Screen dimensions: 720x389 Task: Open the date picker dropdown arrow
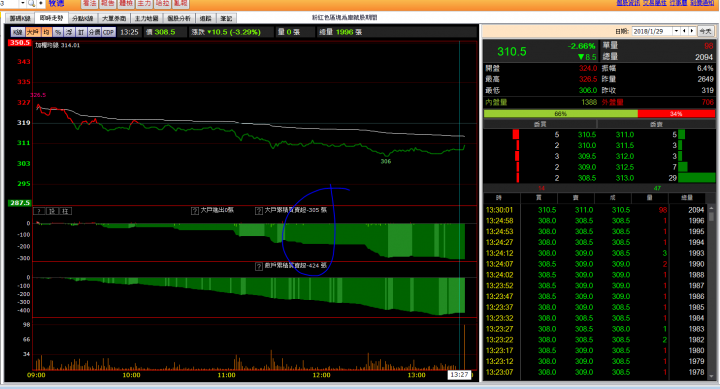(676, 31)
